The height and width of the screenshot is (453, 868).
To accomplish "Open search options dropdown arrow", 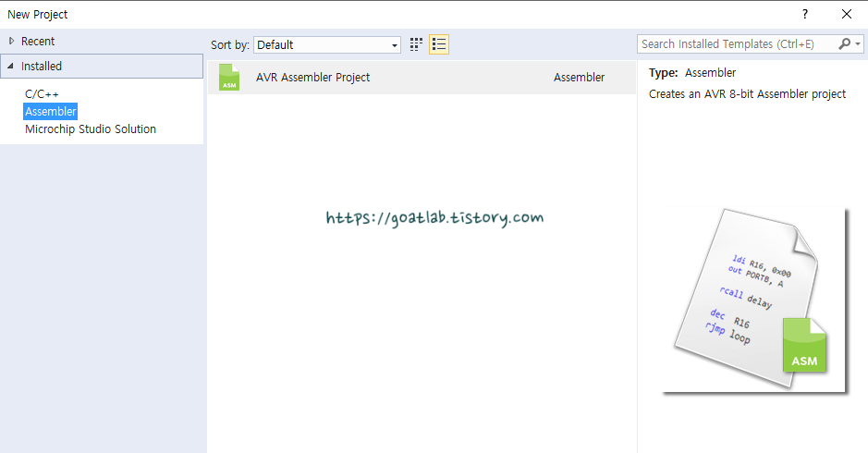I will tap(858, 43).
